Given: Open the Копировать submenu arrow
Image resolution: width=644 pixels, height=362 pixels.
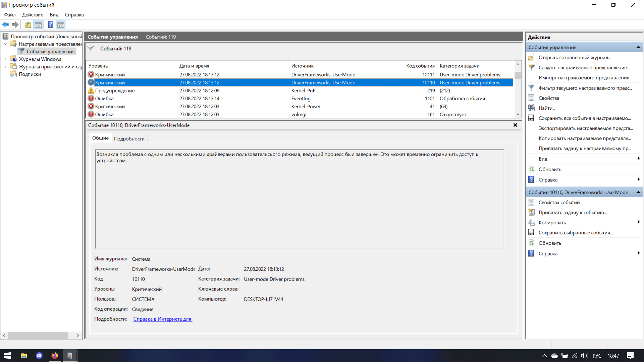Looking at the screenshot, I should (638, 222).
